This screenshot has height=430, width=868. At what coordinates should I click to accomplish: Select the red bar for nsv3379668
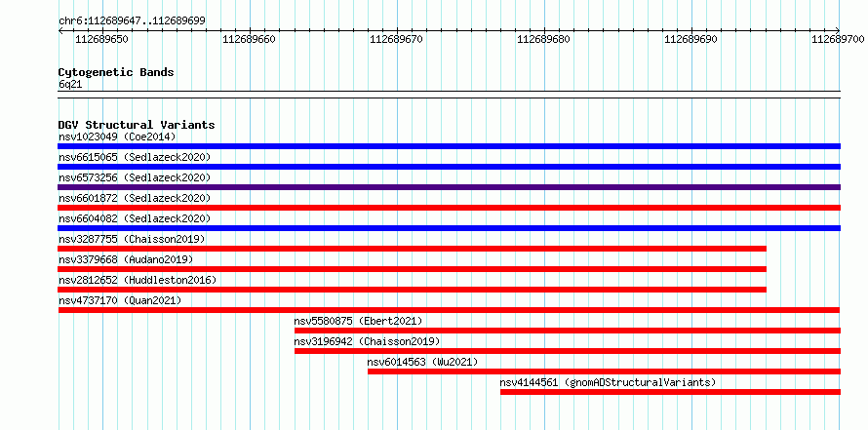click(x=412, y=269)
